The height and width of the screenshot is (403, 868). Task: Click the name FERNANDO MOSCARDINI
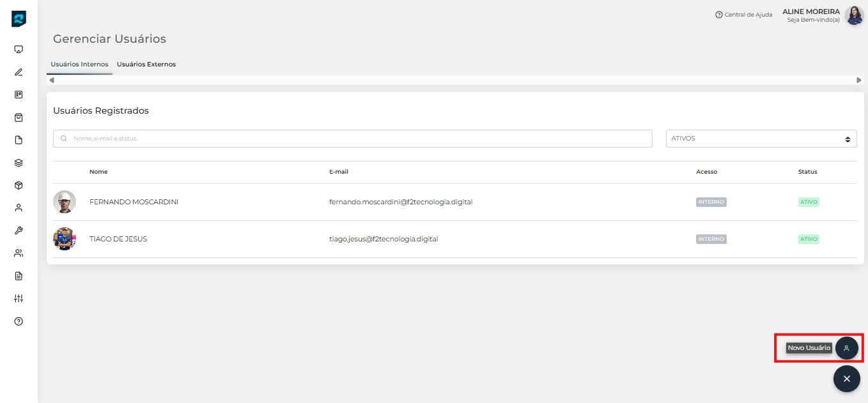click(134, 202)
